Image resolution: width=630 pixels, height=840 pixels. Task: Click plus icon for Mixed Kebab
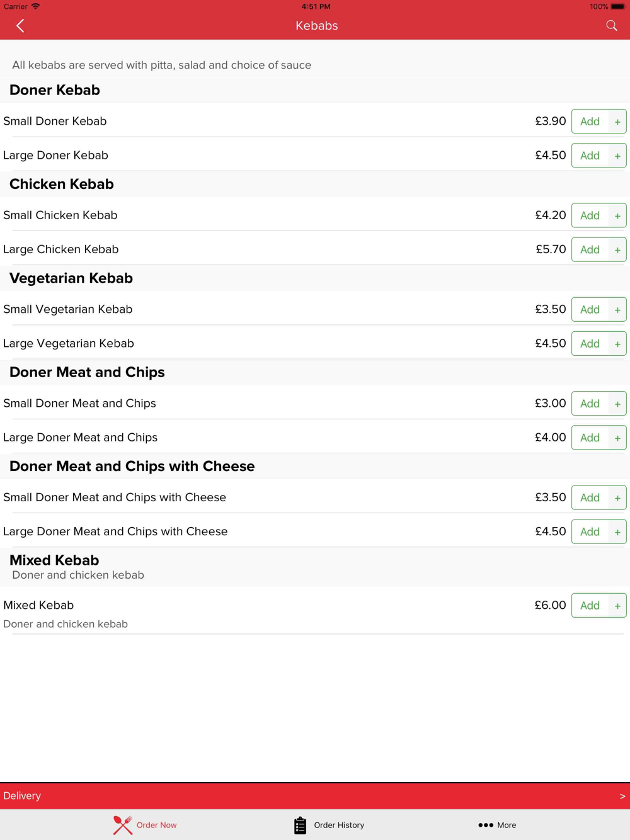click(x=617, y=605)
